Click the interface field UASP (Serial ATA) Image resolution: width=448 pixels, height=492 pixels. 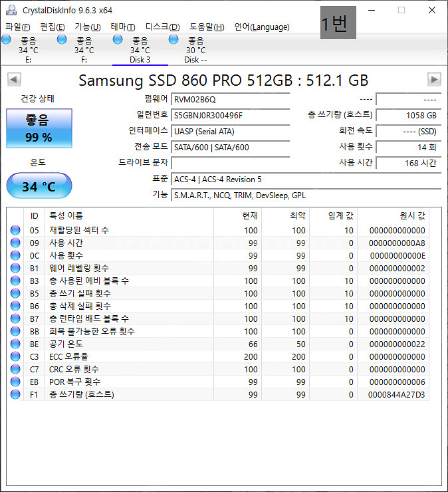230,132
